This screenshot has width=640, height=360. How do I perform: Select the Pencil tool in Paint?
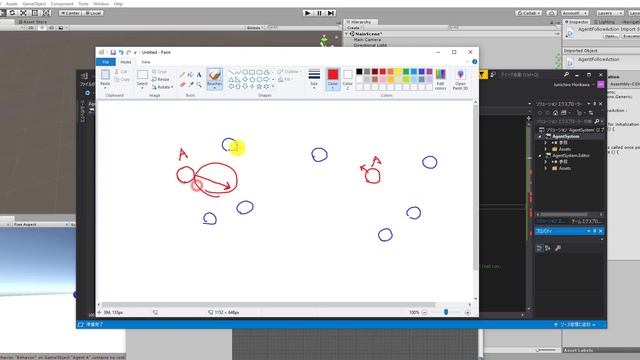(x=182, y=75)
